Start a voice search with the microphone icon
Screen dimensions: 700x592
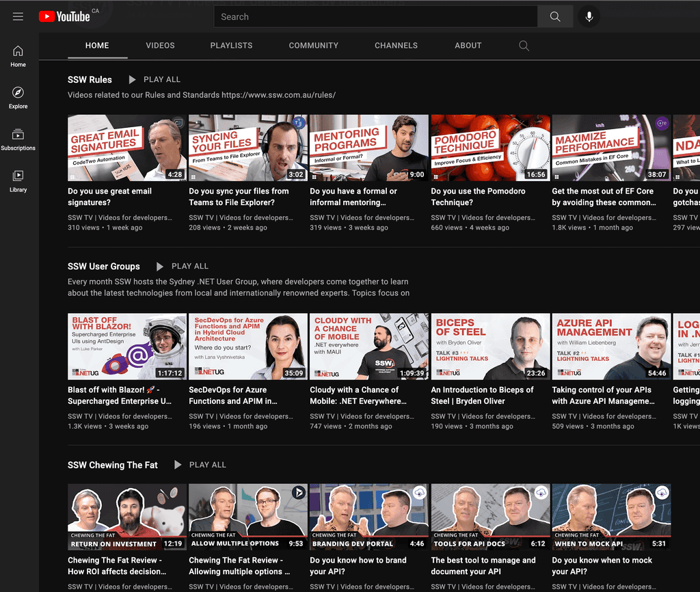point(589,16)
